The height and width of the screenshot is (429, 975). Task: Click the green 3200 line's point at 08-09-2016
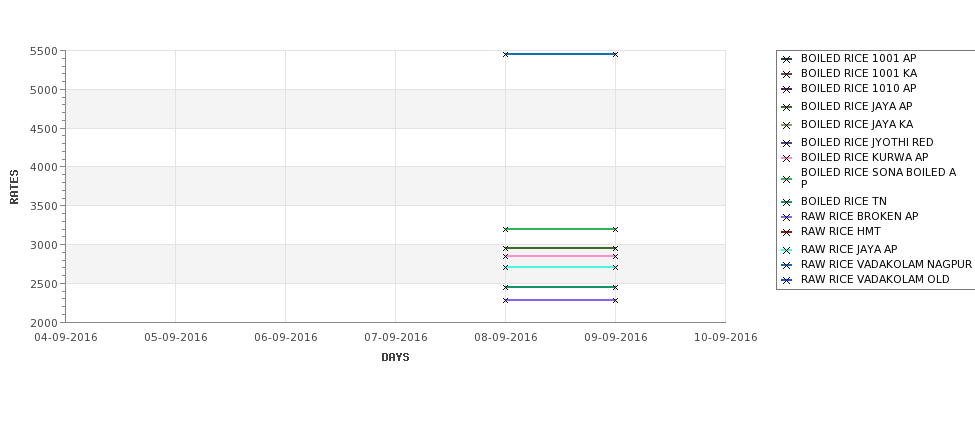(x=506, y=229)
